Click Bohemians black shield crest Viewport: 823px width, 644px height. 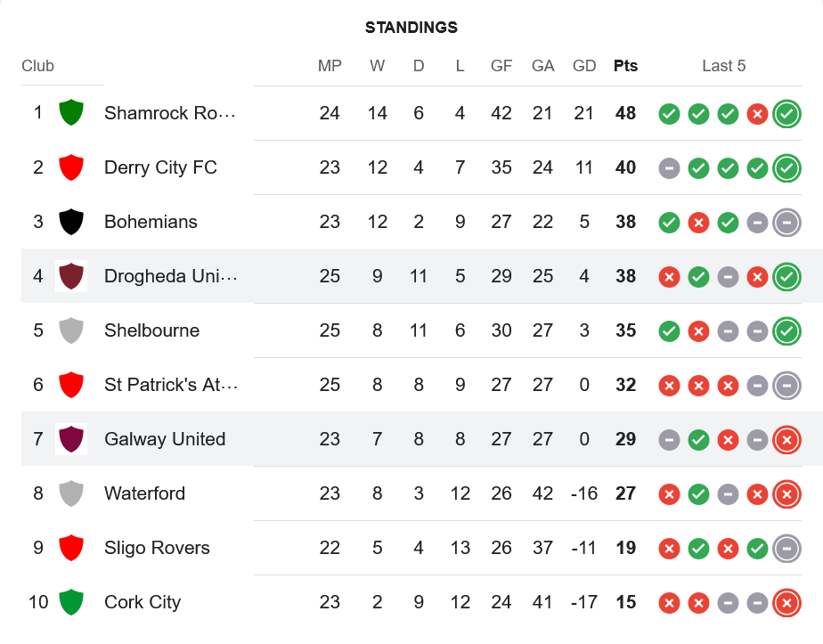(71, 222)
